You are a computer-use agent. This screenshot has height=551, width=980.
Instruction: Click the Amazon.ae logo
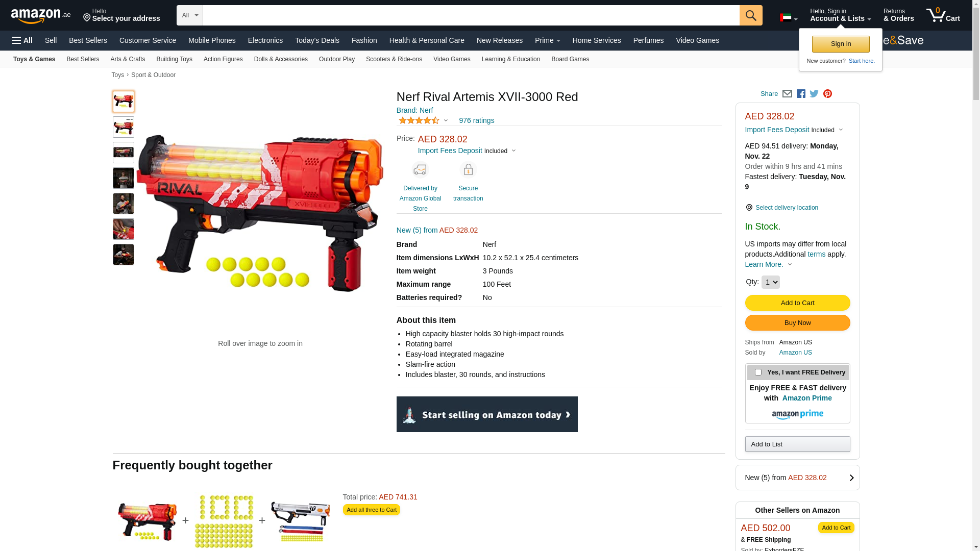coord(41,16)
